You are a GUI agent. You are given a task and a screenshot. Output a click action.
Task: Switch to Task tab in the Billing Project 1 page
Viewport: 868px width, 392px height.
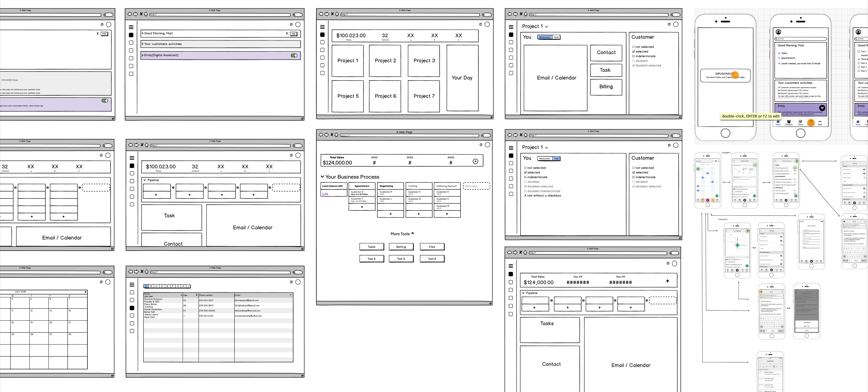556,37
